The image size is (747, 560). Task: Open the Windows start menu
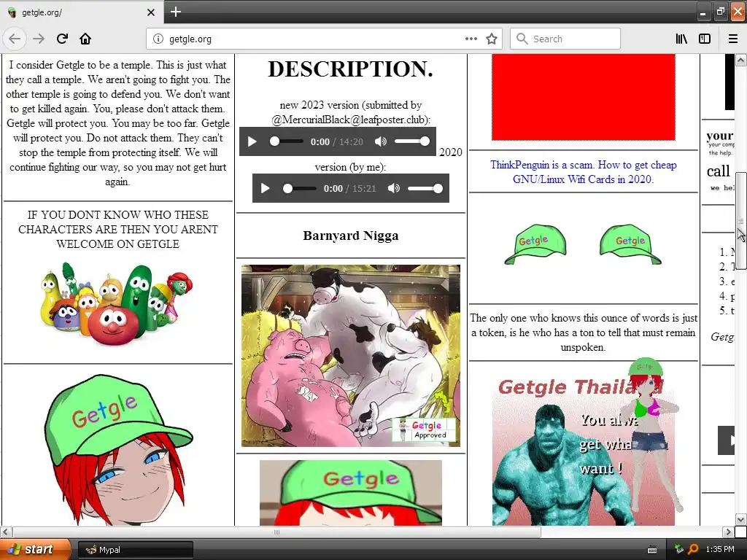pos(35,550)
